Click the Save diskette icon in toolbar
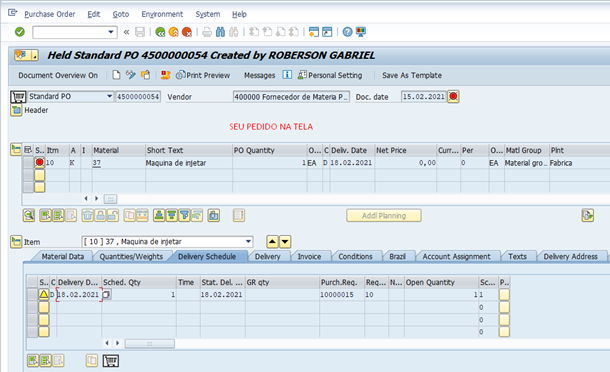The height and width of the screenshot is (372, 610). (140, 32)
